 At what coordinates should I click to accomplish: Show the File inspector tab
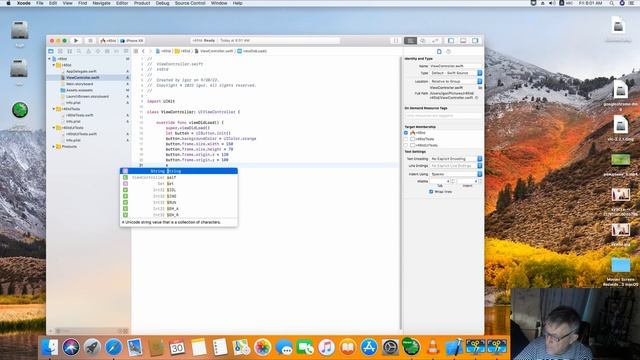click(439, 51)
